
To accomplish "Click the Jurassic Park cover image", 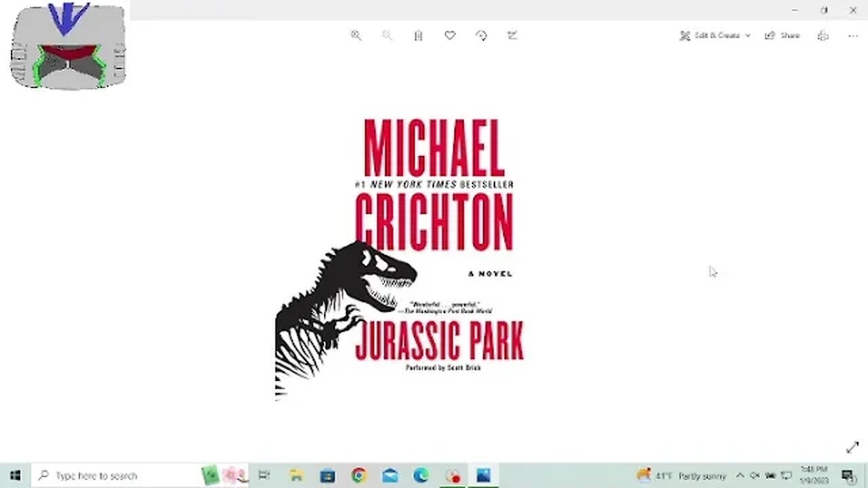I will tap(400, 260).
